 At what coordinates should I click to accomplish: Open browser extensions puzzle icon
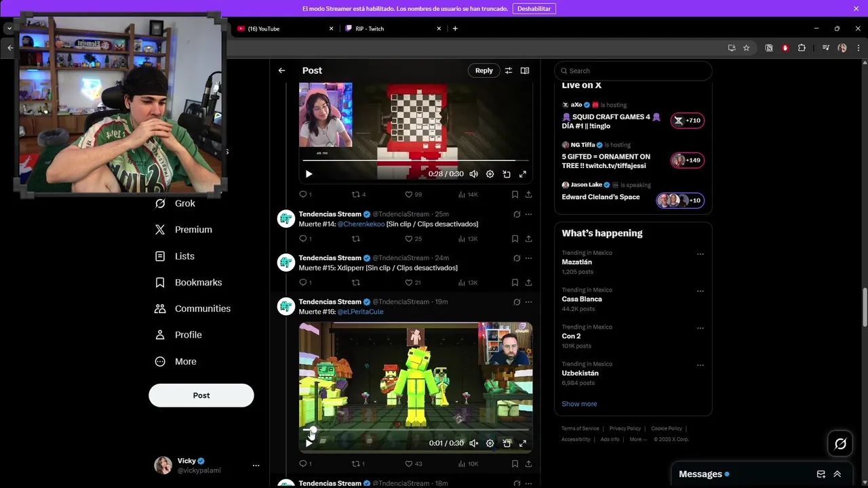pos(802,48)
